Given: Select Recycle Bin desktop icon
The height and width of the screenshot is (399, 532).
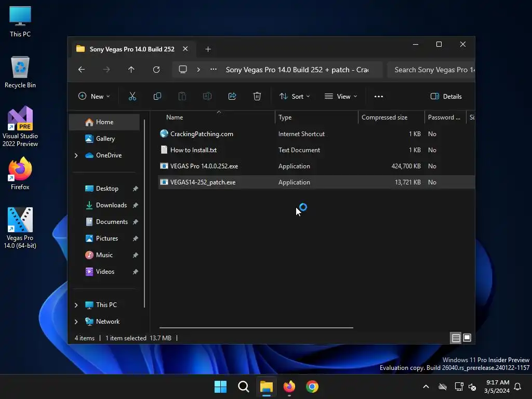Looking at the screenshot, I should [x=20, y=72].
